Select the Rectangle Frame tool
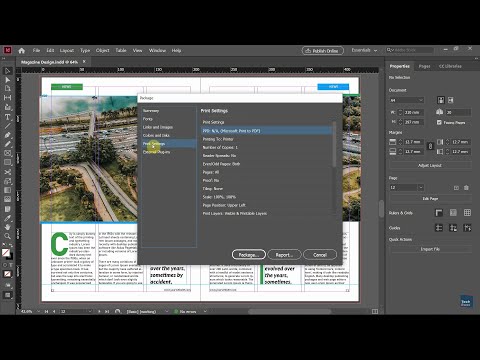Viewport: 480px width, 360px height. click(x=7, y=153)
